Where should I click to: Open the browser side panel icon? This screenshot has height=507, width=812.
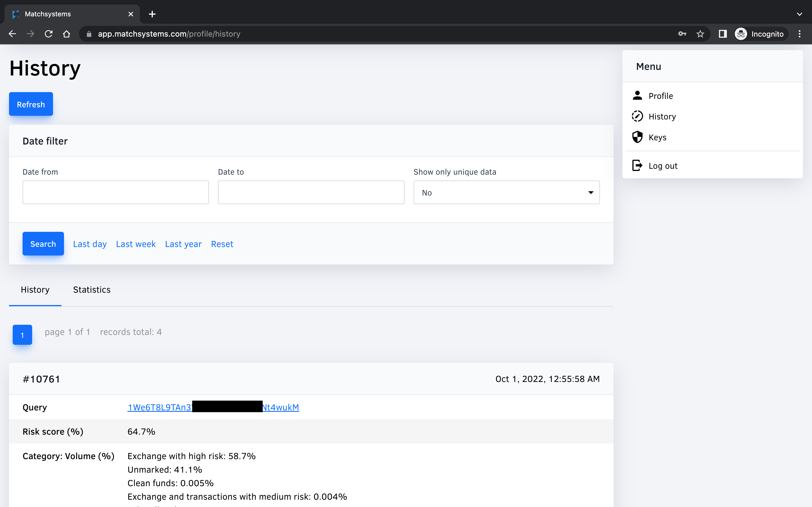point(723,34)
